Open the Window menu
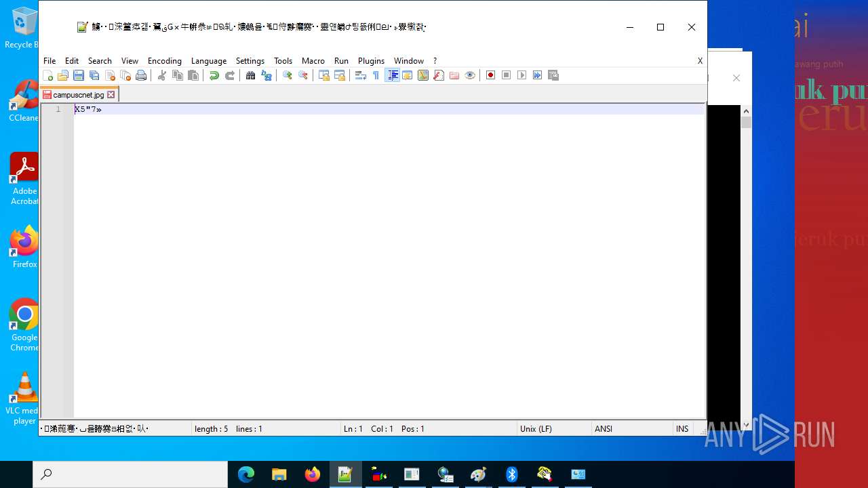 point(409,61)
